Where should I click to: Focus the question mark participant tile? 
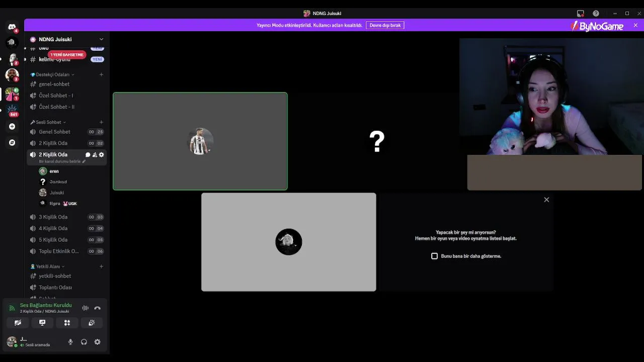coord(376,141)
